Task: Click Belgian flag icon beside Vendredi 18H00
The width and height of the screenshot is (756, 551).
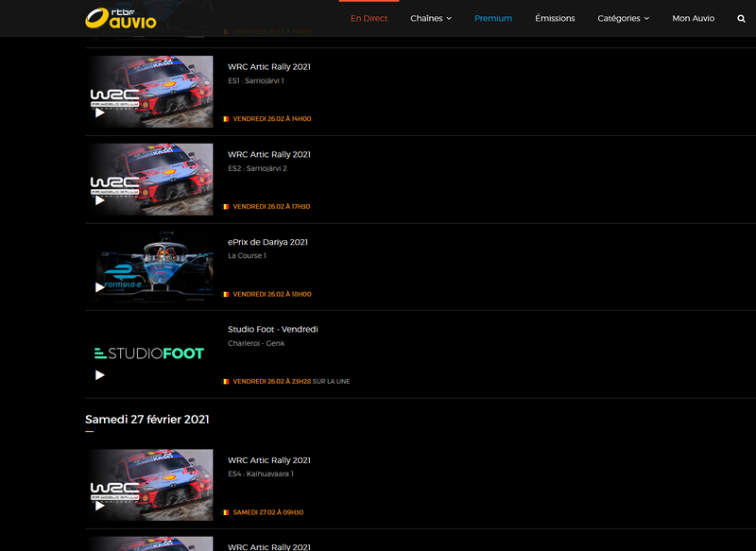Action: point(225,295)
